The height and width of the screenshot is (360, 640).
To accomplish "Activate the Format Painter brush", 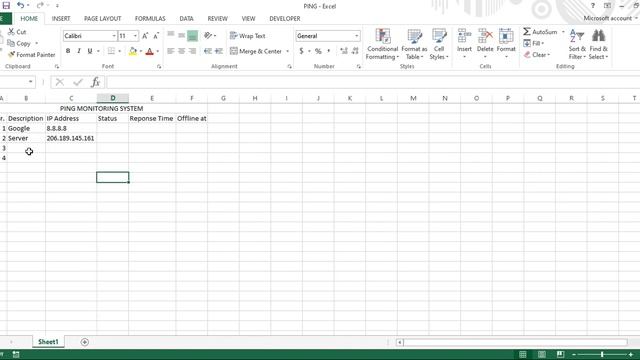I will tap(11, 54).
